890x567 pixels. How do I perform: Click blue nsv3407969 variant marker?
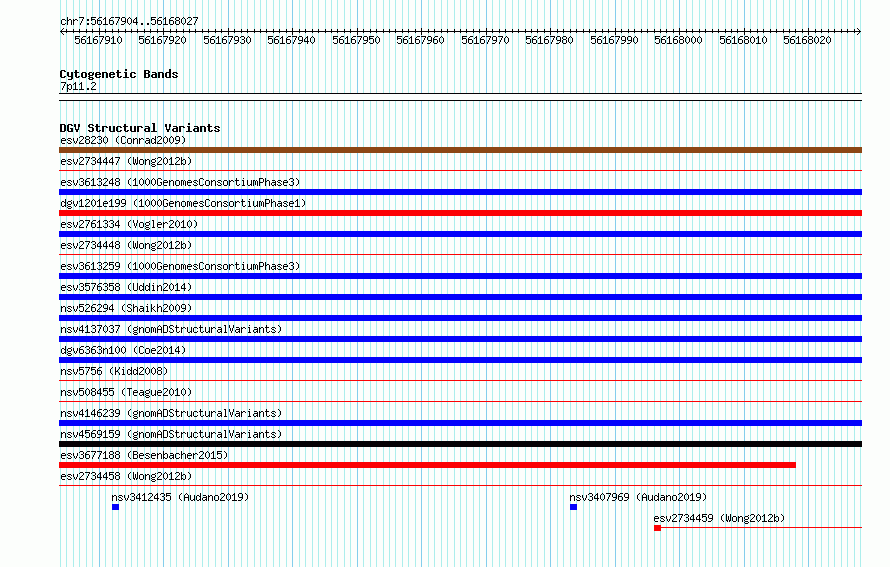[x=573, y=507]
